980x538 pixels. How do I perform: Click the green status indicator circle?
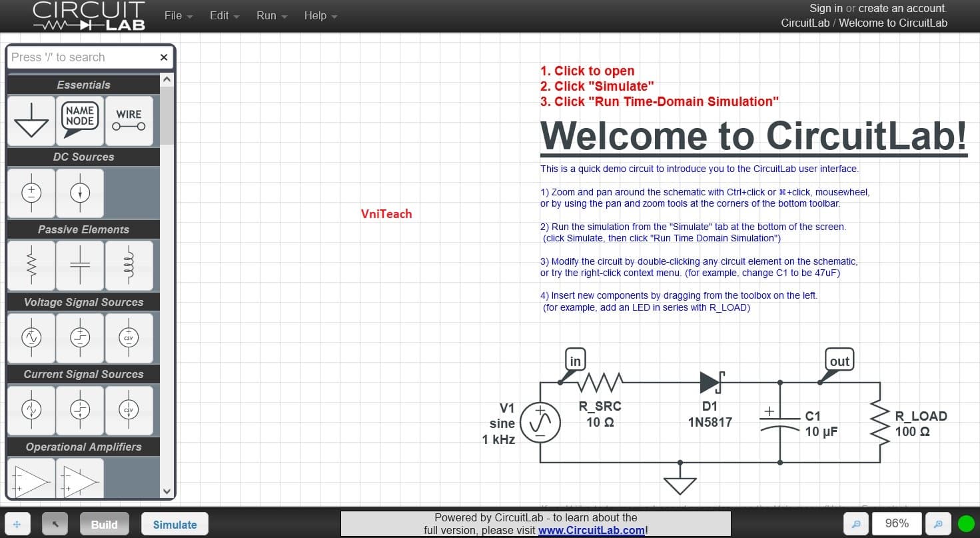pyautogui.click(x=965, y=525)
